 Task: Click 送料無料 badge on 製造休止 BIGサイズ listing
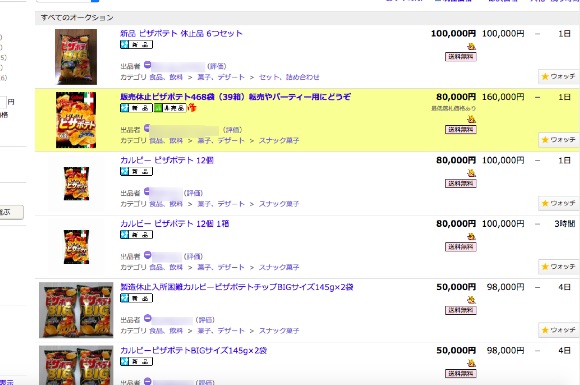point(461,310)
